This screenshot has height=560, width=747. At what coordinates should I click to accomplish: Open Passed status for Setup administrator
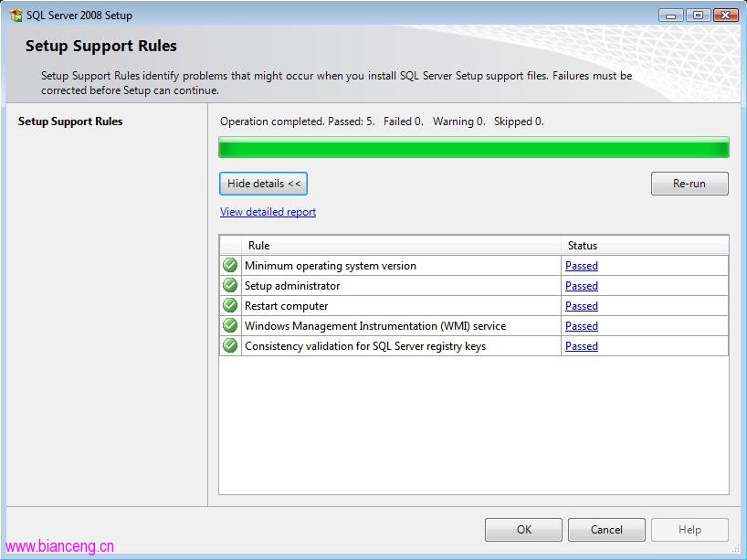(581, 285)
